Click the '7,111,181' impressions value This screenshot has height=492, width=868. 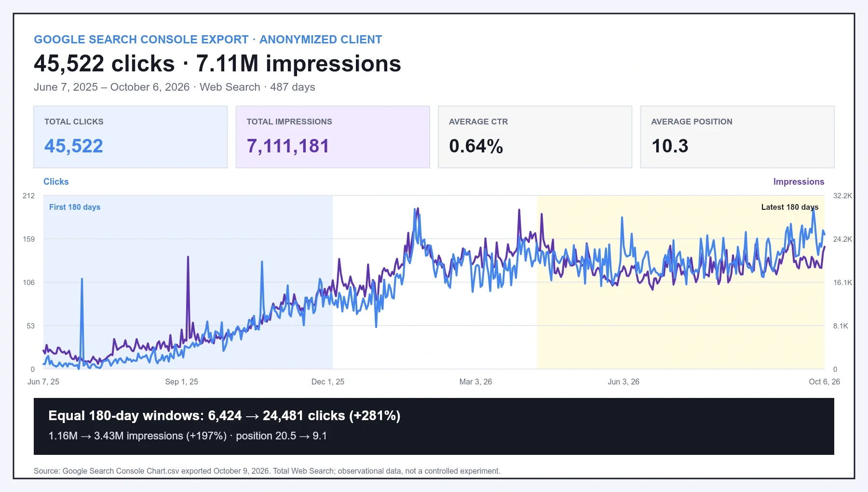[288, 146]
